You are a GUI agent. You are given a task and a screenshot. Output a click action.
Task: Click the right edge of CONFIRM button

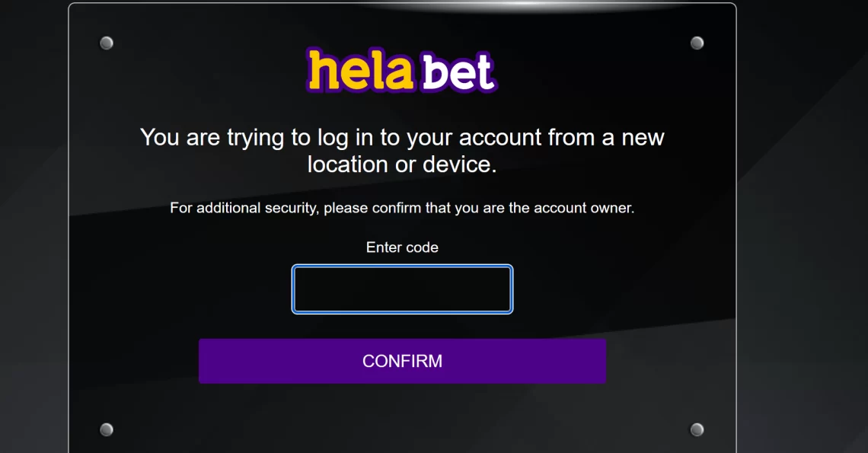599,361
